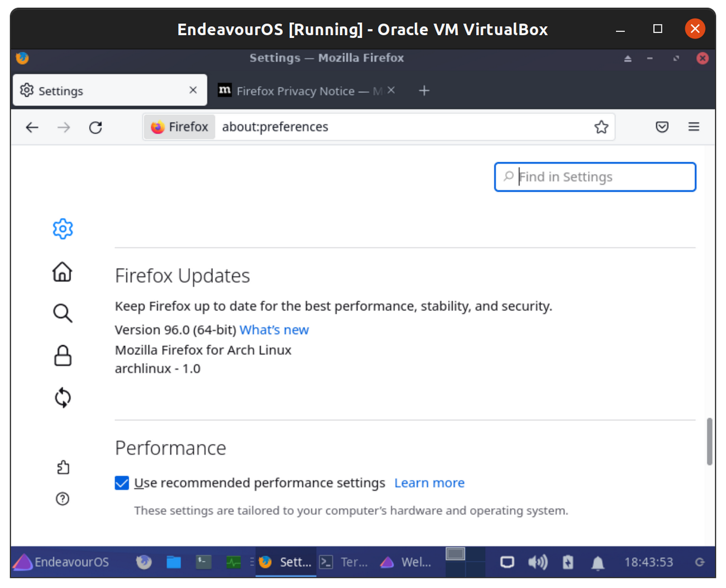The height and width of the screenshot is (588, 726).
Task: Reload the current page
Action: point(95,127)
